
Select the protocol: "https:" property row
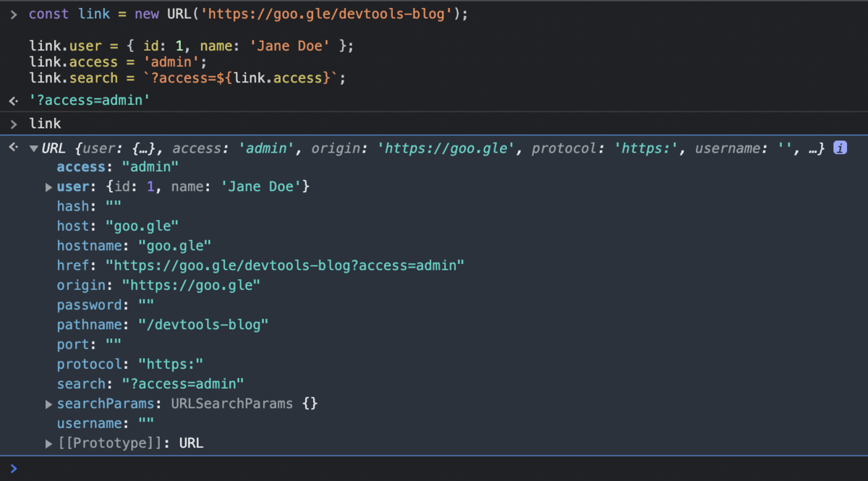[130, 364]
